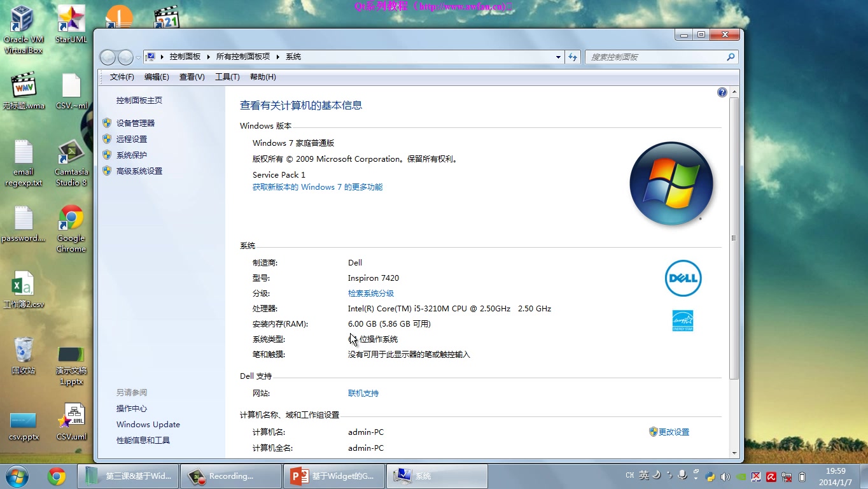Click the Avira icon in the system tray

[x=771, y=476]
